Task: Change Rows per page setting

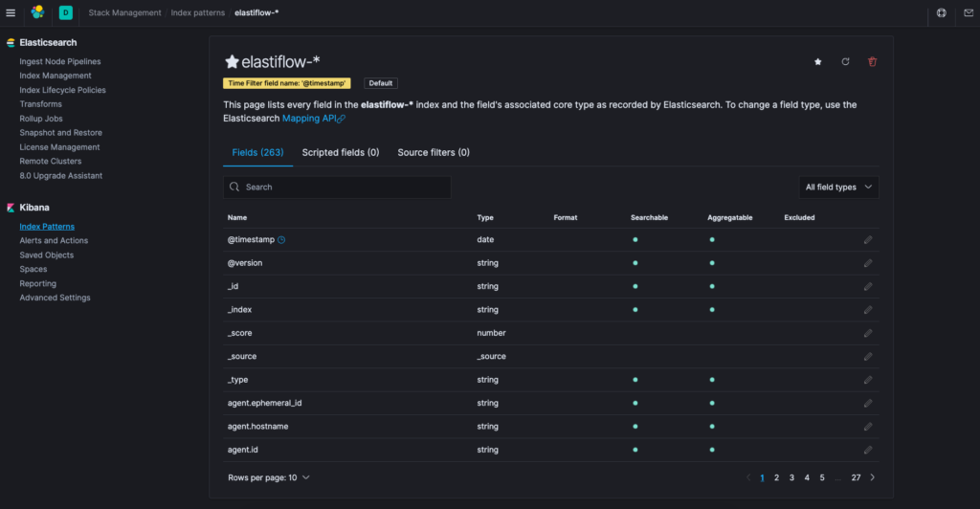Action: pyautogui.click(x=269, y=477)
